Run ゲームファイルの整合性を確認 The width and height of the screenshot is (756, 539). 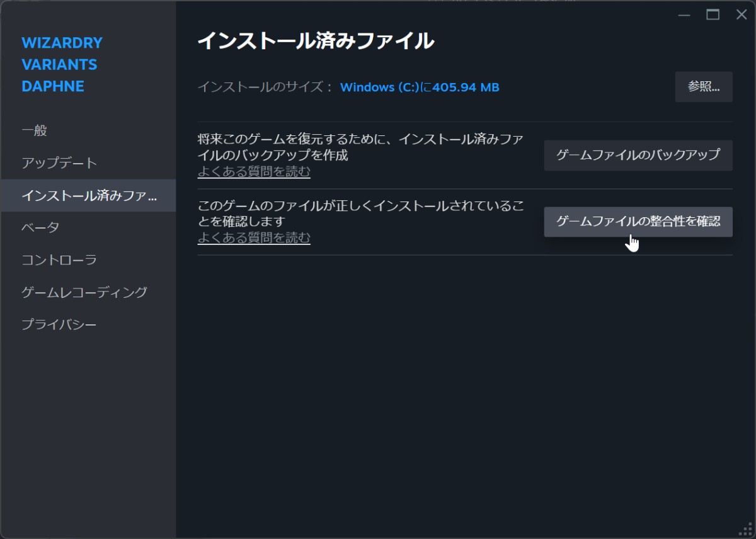[x=639, y=222]
